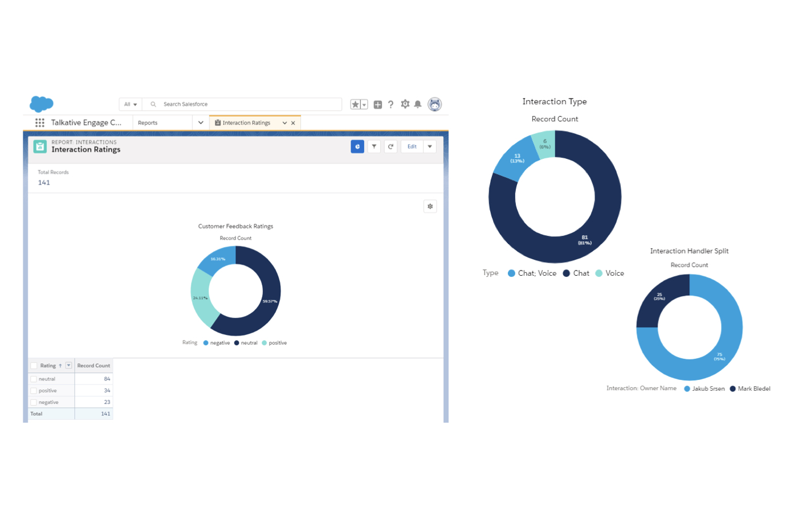
Task: Open the report filter panel
Action: click(374, 146)
